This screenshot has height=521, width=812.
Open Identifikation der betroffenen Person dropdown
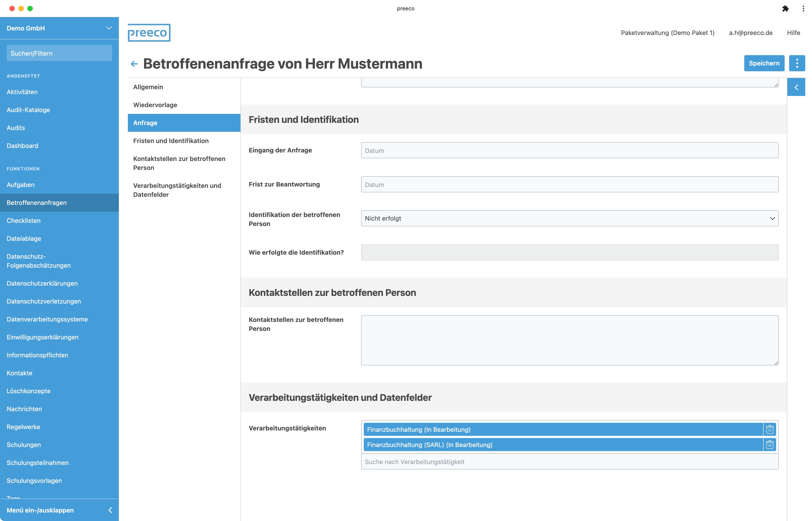point(569,219)
